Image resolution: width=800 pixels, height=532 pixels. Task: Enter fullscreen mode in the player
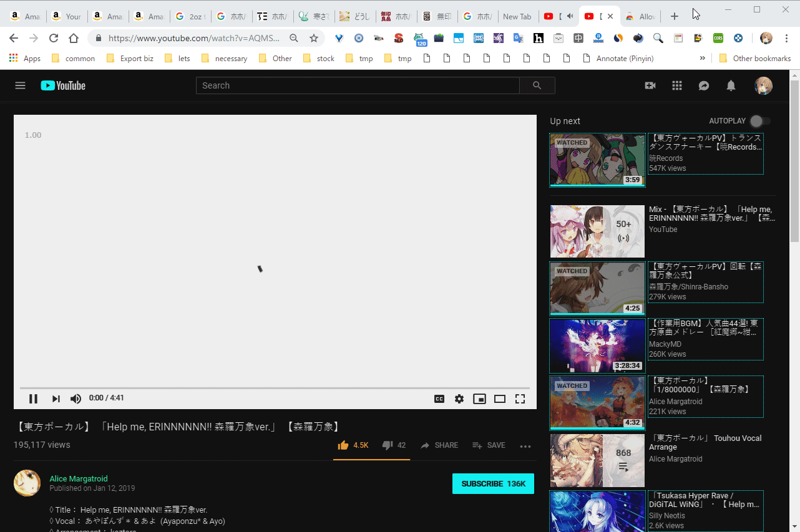click(519, 399)
